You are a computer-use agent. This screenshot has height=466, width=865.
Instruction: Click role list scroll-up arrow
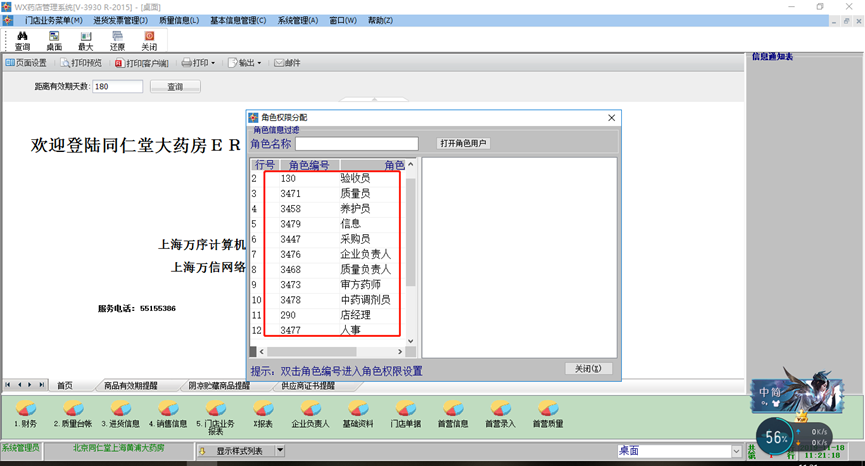point(410,164)
